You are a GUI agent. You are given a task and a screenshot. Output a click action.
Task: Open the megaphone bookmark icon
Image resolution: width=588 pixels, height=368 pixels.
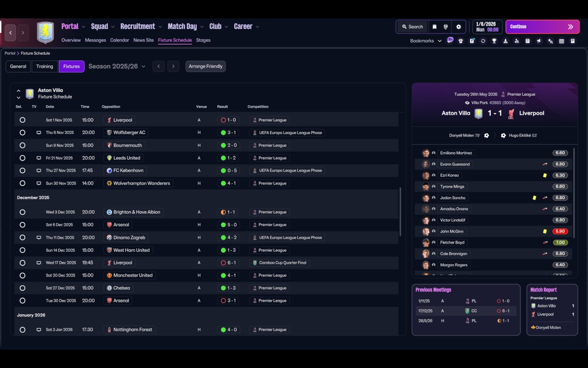click(x=539, y=41)
